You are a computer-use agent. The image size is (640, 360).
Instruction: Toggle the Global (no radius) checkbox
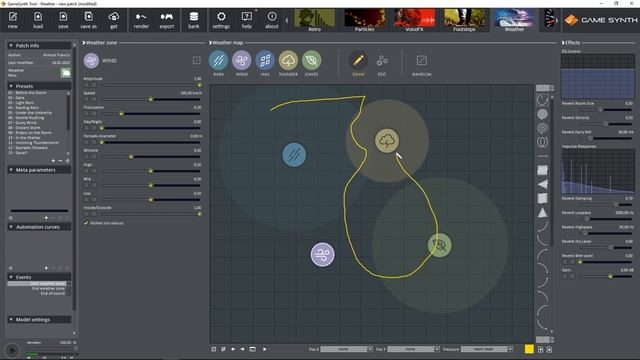(86, 223)
